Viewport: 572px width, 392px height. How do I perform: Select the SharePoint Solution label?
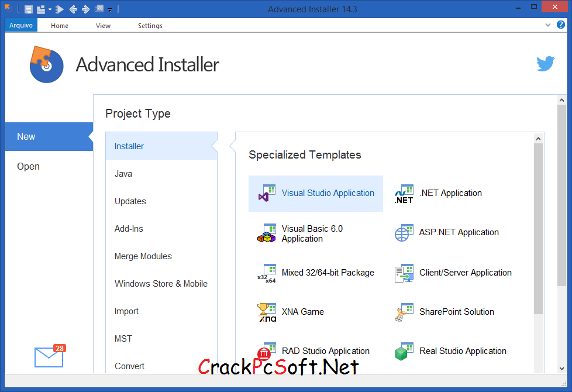[x=457, y=312]
